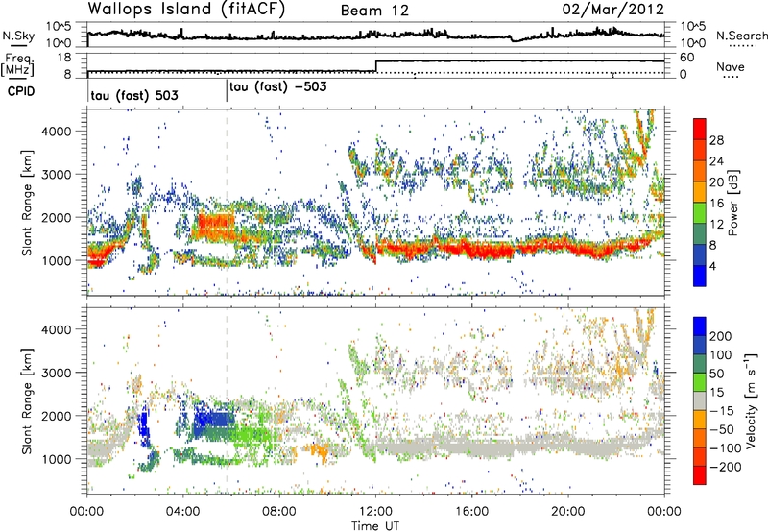Click the '60' tick on Nave axis

point(686,58)
